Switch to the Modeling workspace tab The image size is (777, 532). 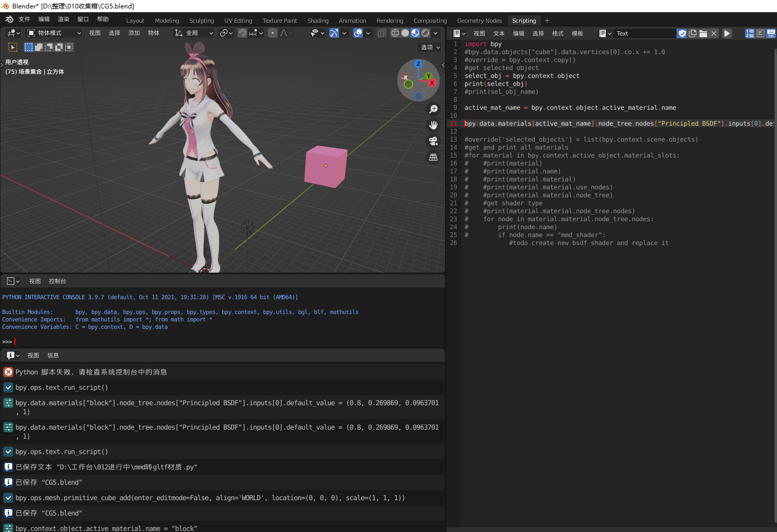tap(167, 21)
